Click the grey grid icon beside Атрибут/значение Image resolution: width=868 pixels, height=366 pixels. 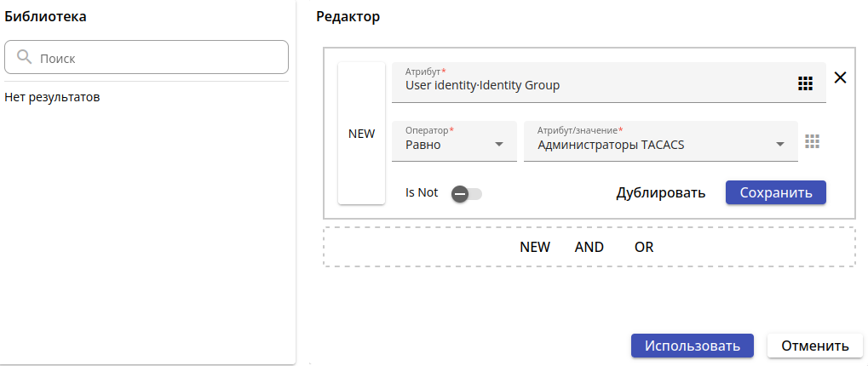(812, 142)
